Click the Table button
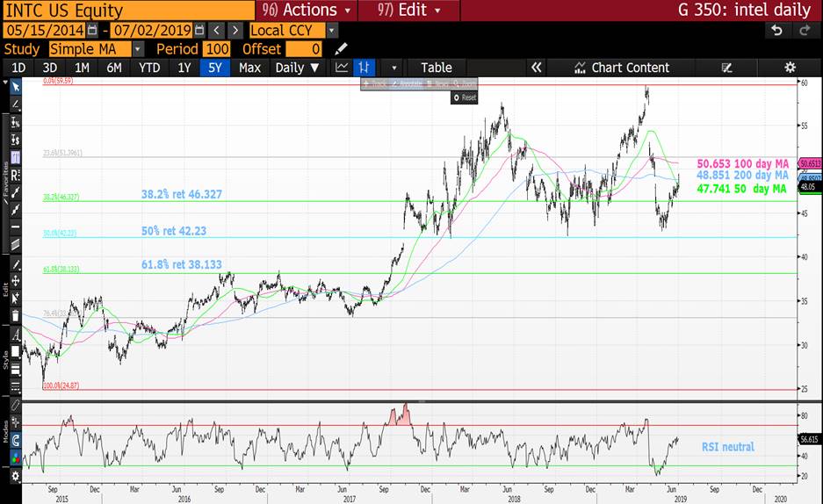823x504 pixels. point(437,68)
